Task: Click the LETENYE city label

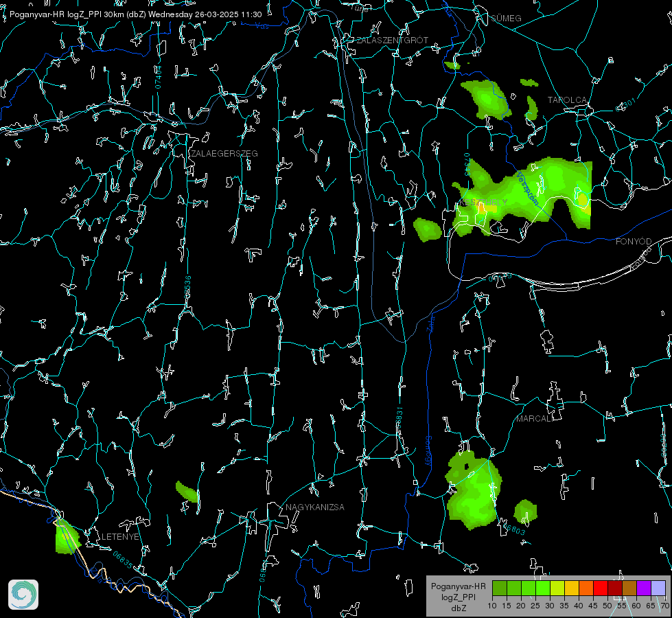Action: [120, 537]
